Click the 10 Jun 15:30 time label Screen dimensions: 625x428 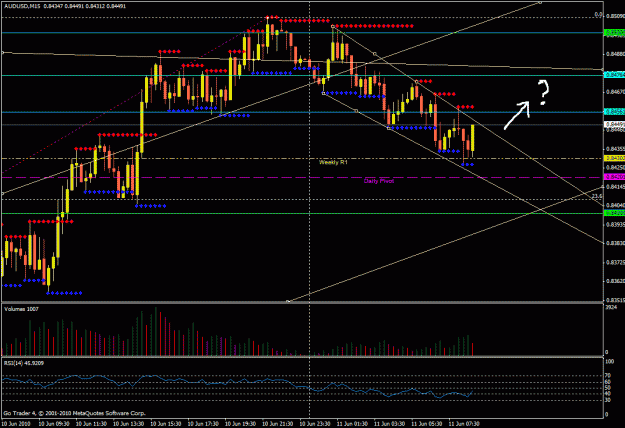coord(166,424)
